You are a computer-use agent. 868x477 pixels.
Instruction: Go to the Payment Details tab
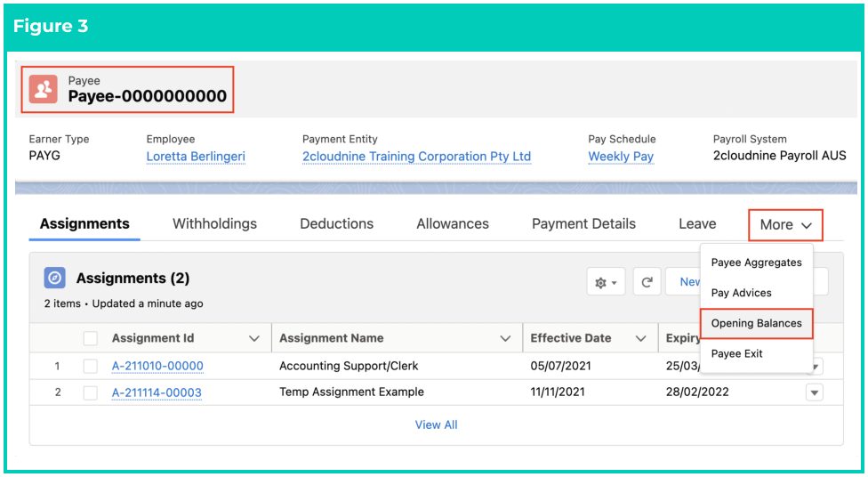tap(583, 224)
